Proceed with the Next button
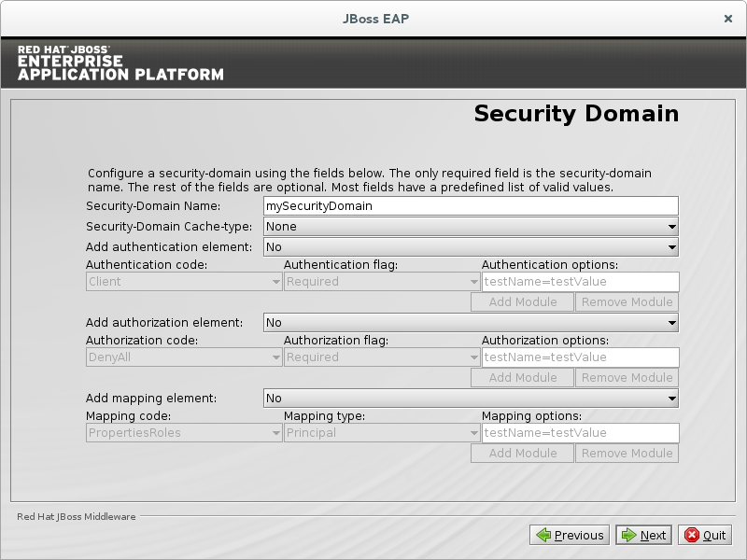This screenshot has width=747, height=560. click(x=643, y=535)
